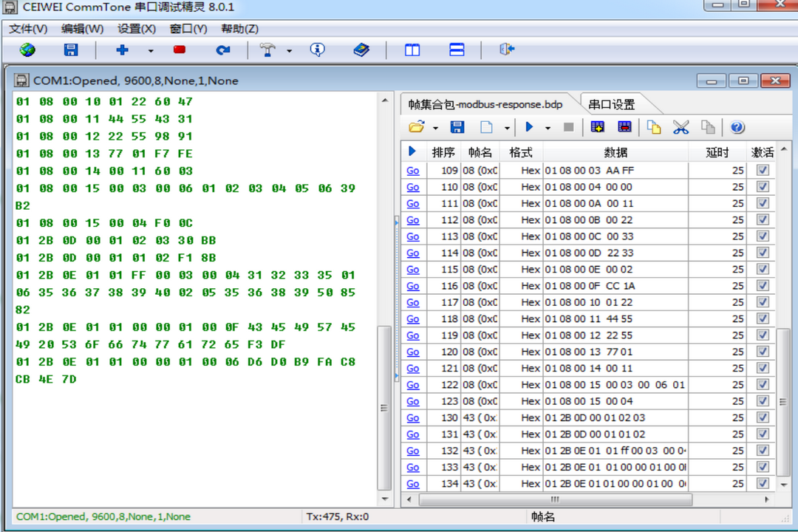
Task: Click the globe icon in main toolbar
Action: [27, 50]
